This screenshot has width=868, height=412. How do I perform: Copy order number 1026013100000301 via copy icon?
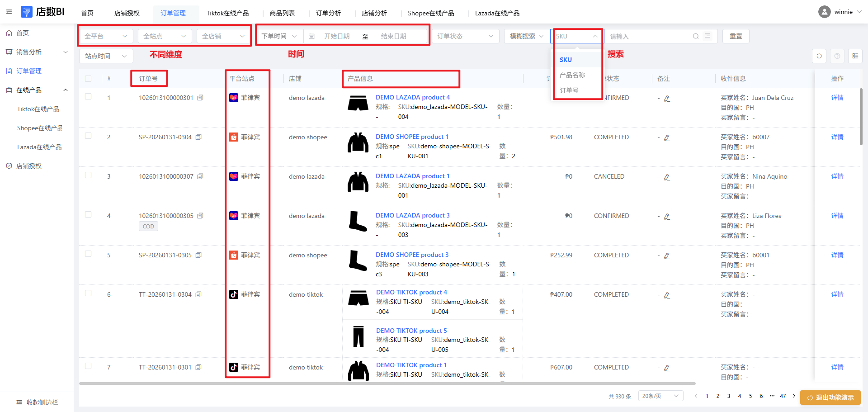tap(200, 98)
